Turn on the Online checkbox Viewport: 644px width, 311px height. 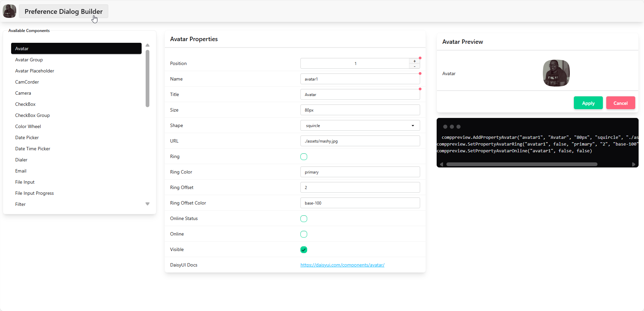pos(304,234)
